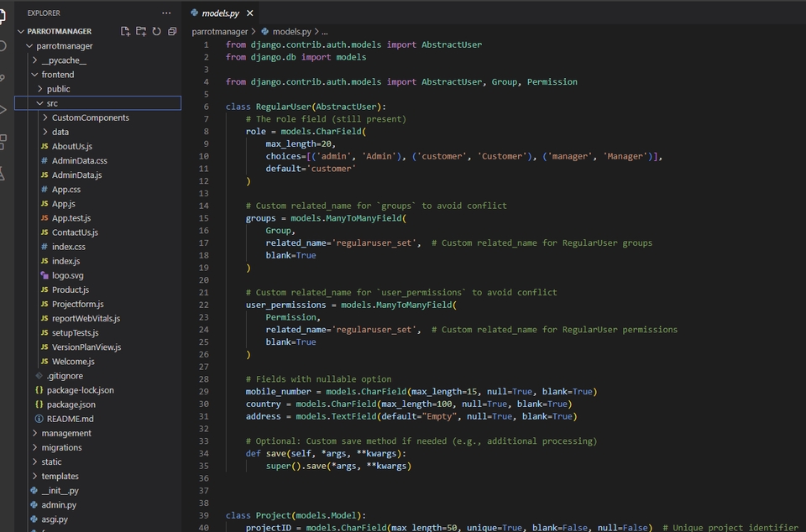Open the Extensions view in activity bar
The width and height of the screenshot is (806, 532).
tap(3, 141)
